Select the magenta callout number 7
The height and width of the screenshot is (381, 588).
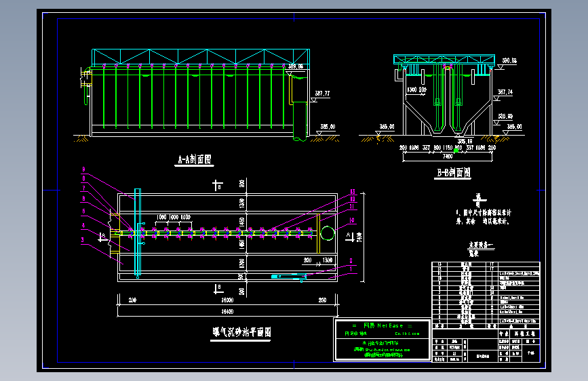83,188
